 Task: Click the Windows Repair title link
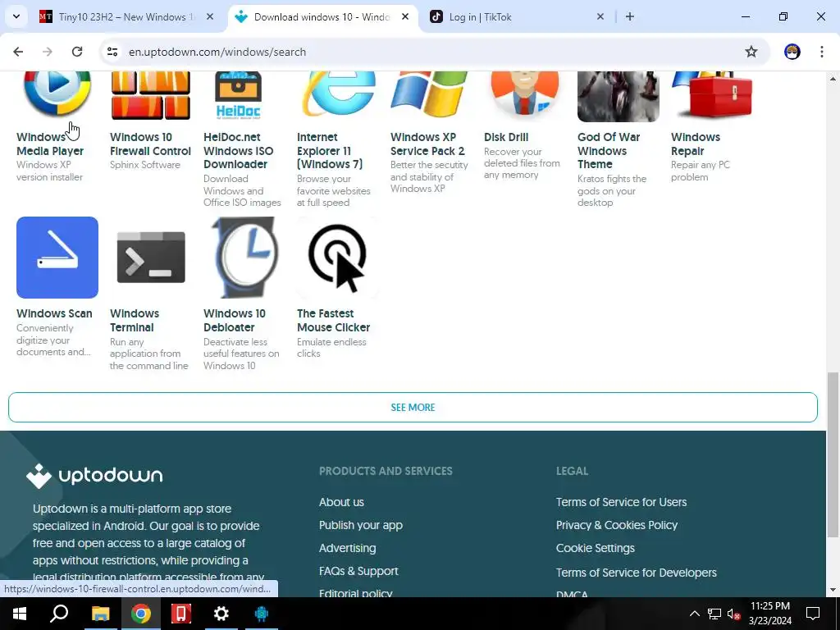point(696,144)
